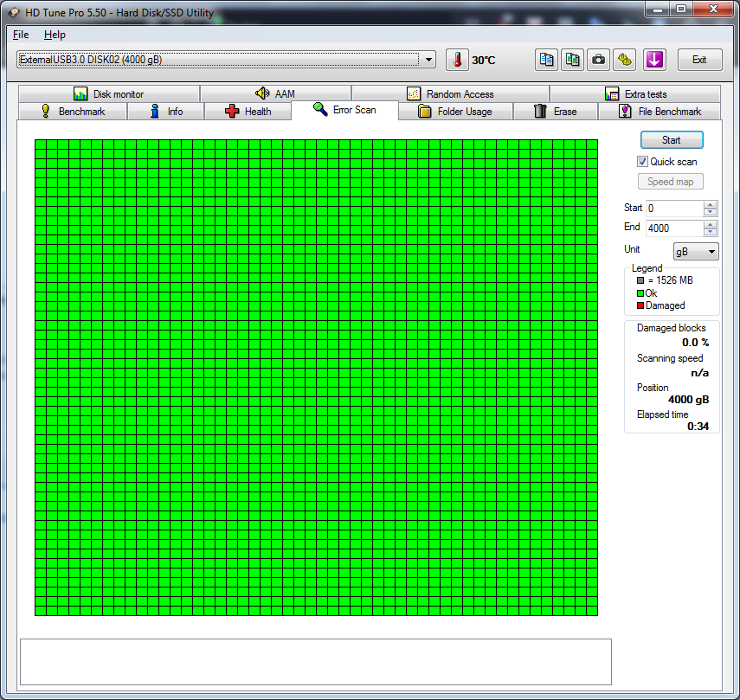This screenshot has width=740, height=700.
Task: Click the thermometer temperature icon
Action: (457, 60)
